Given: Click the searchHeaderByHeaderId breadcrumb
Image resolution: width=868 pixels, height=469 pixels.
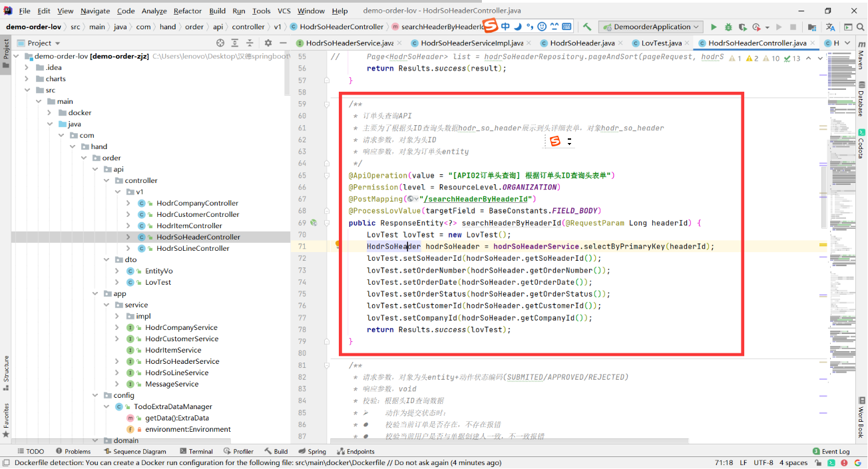Looking at the screenshot, I should point(438,27).
